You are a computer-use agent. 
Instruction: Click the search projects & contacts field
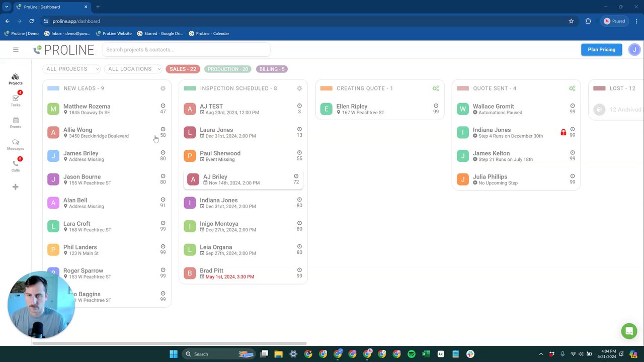click(186, 49)
